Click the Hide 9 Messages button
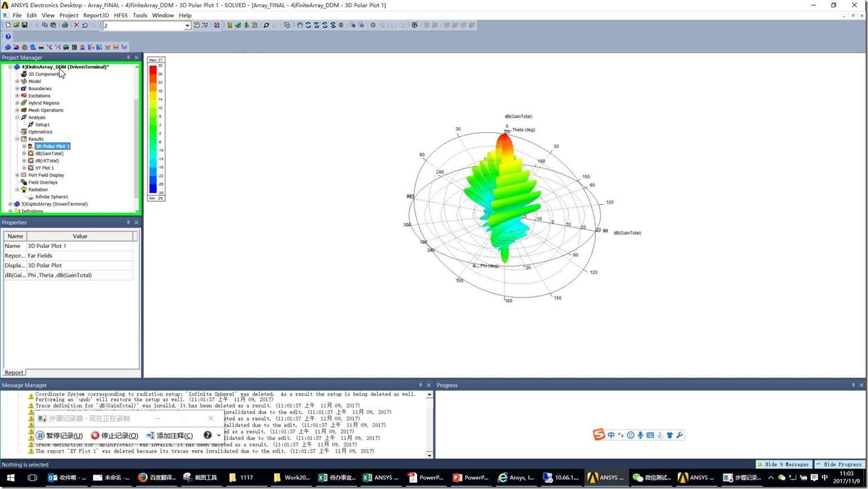The image size is (868, 489). point(783,465)
